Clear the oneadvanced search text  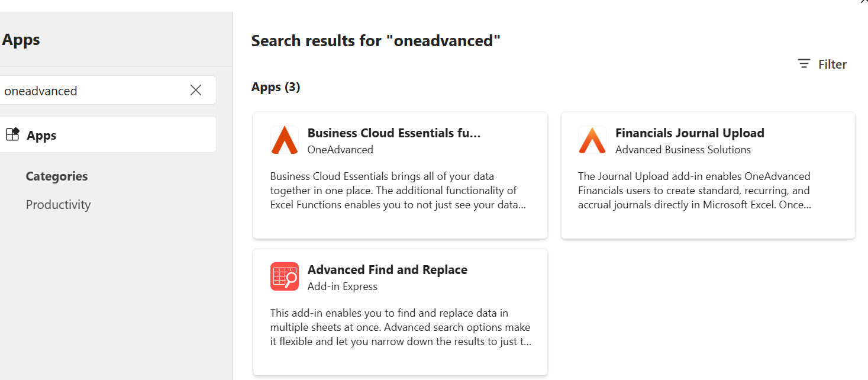196,90
